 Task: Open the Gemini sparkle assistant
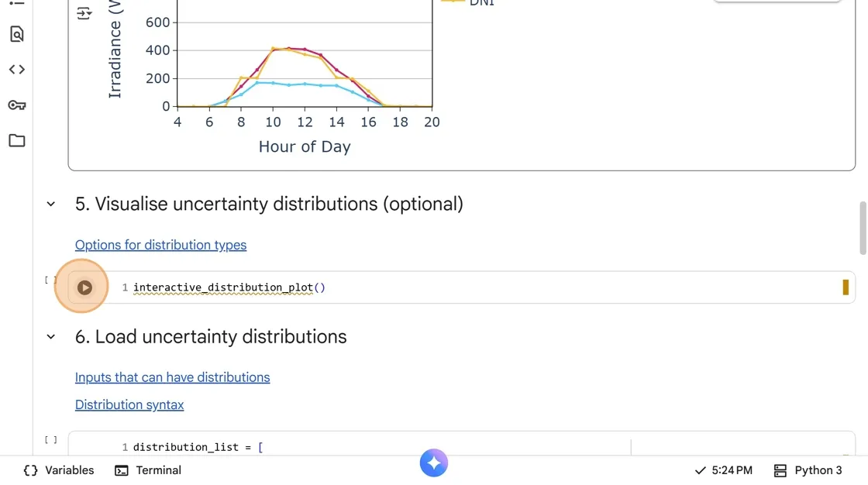click(434, 463)
